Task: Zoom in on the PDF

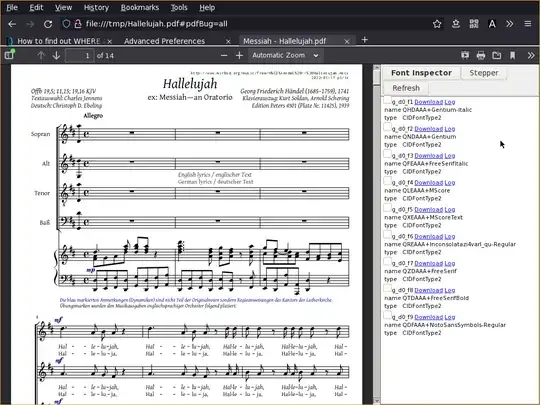Action: [x=239, y=55]
